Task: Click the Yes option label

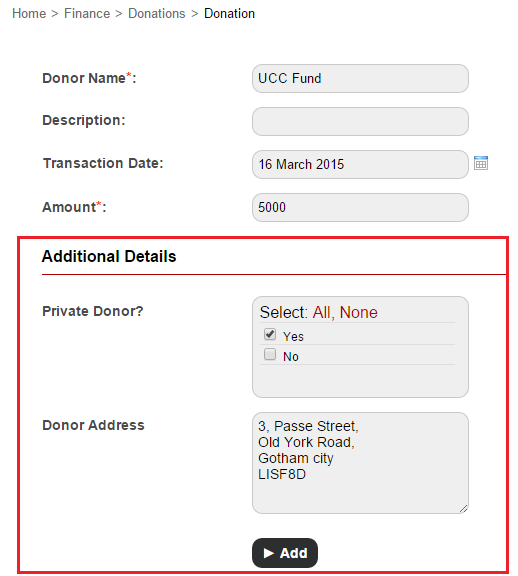Action: (293, 336)
